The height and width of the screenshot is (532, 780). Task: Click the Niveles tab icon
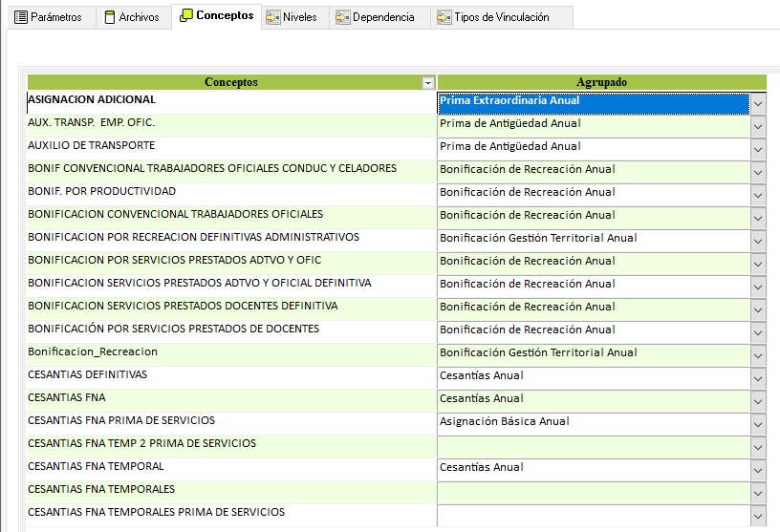pyautogui.click(x=273, y=17)
